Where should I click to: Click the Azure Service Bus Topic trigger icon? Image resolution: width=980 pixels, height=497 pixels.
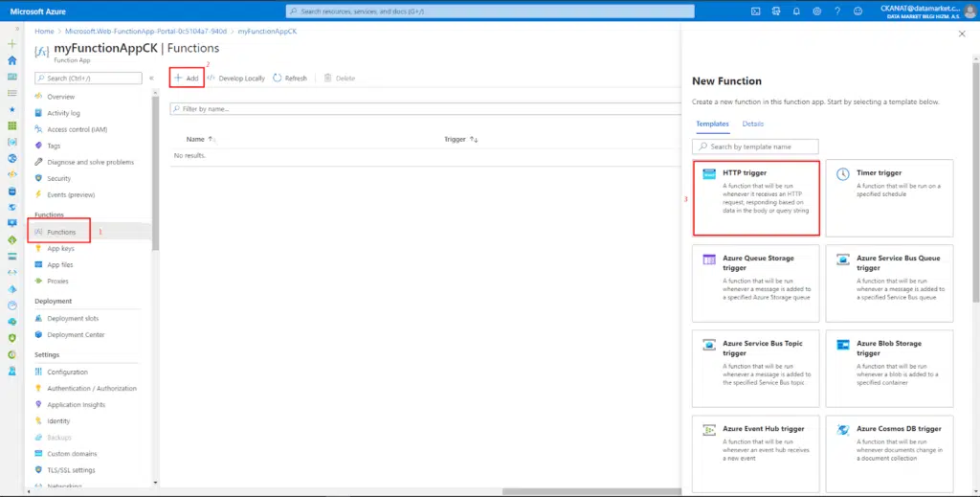click(x=709, y=345)
